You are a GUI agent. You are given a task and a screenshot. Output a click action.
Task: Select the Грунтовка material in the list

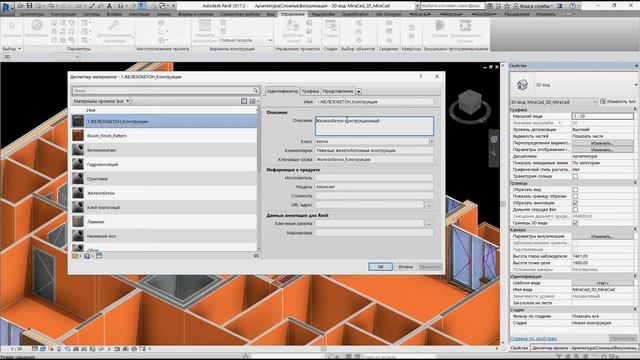click(164, 179)
